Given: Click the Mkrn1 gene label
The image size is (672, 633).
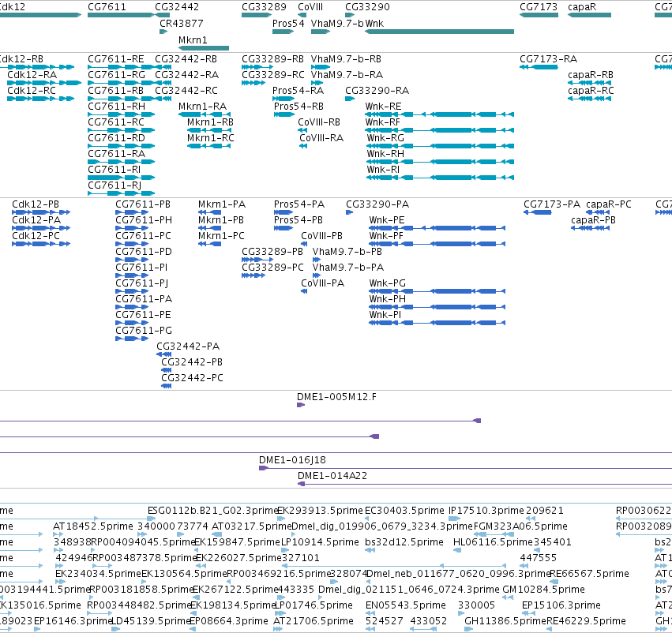Looking at the screenshot, I should 193,39.
